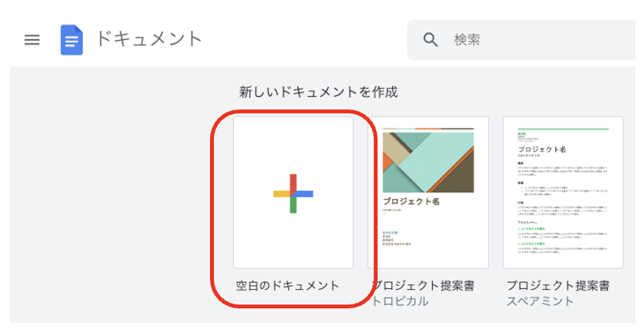The image size is (644, 330).
Task: Open the Tropical project proposal template thumbnail
Action: click(428, 193)
